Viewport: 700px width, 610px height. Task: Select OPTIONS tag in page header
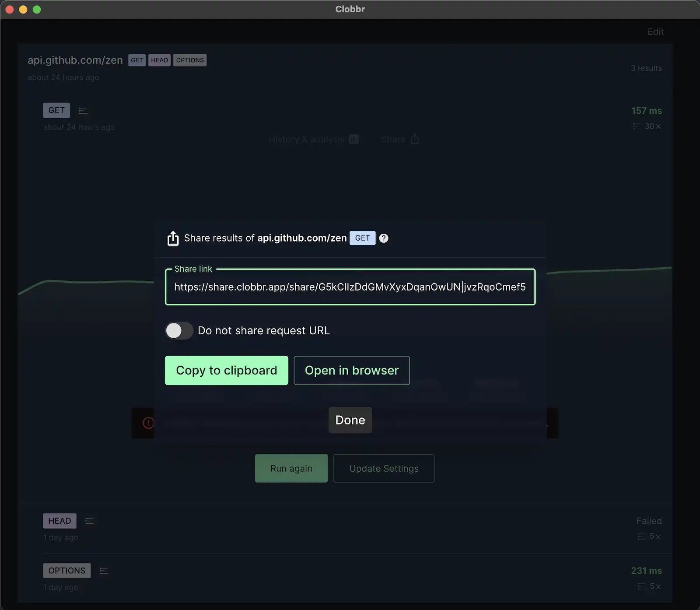(190, 60)
